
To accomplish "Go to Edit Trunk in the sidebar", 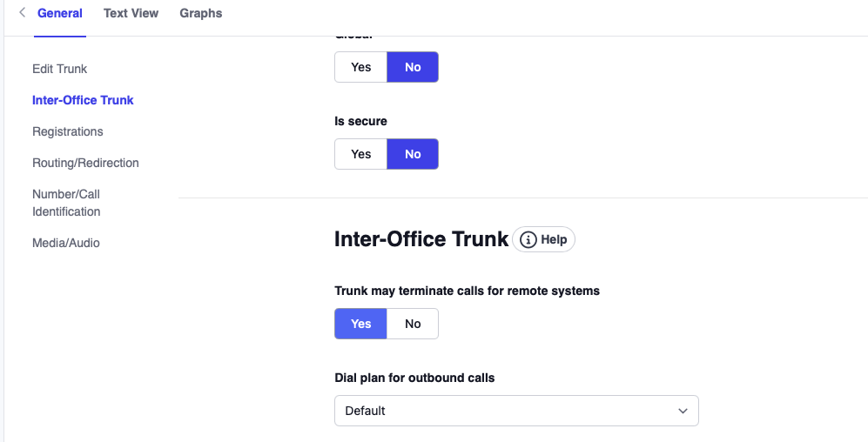I will coord(60,69).
